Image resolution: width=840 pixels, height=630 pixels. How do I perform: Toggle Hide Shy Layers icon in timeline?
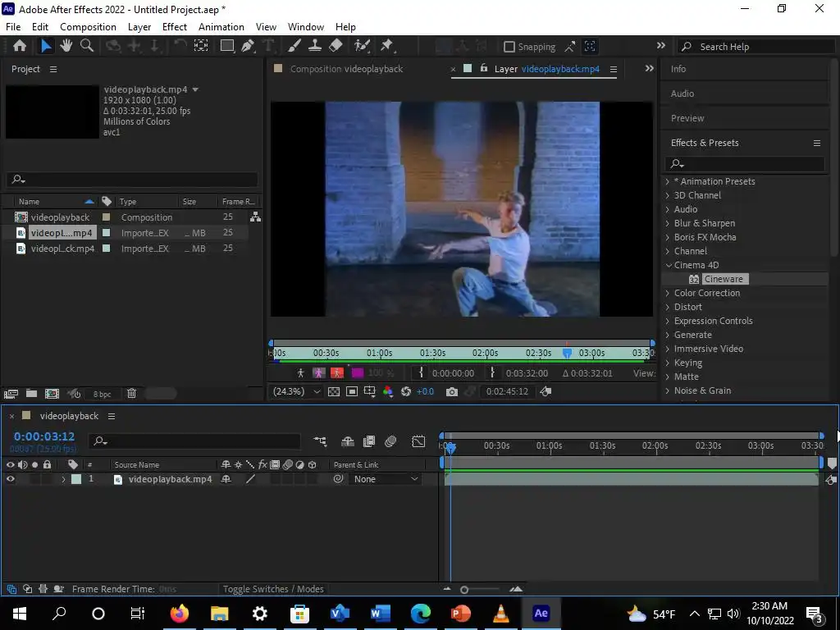tap(348, 441)
